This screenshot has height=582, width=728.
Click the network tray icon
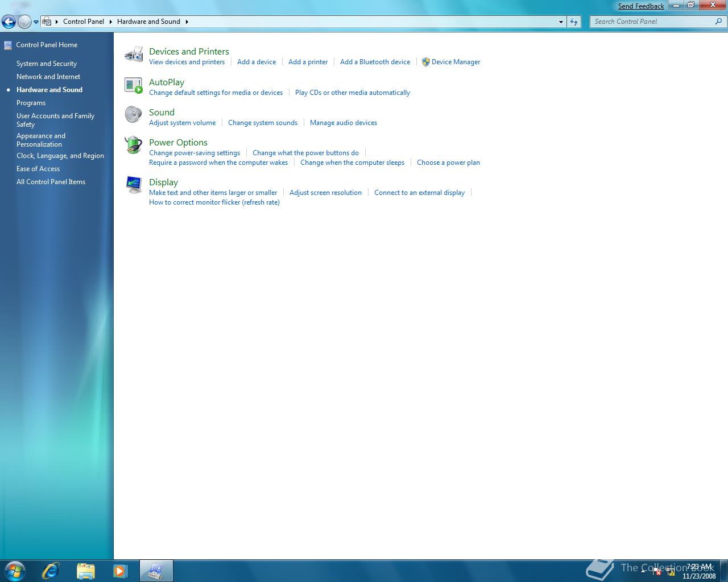[x=671, y=572]
